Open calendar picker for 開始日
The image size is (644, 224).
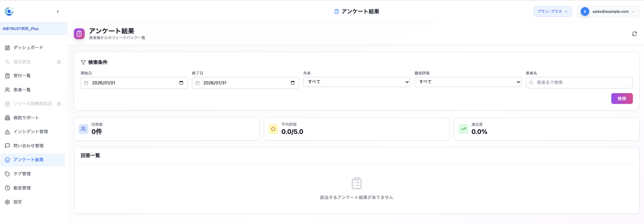point(181,83)
